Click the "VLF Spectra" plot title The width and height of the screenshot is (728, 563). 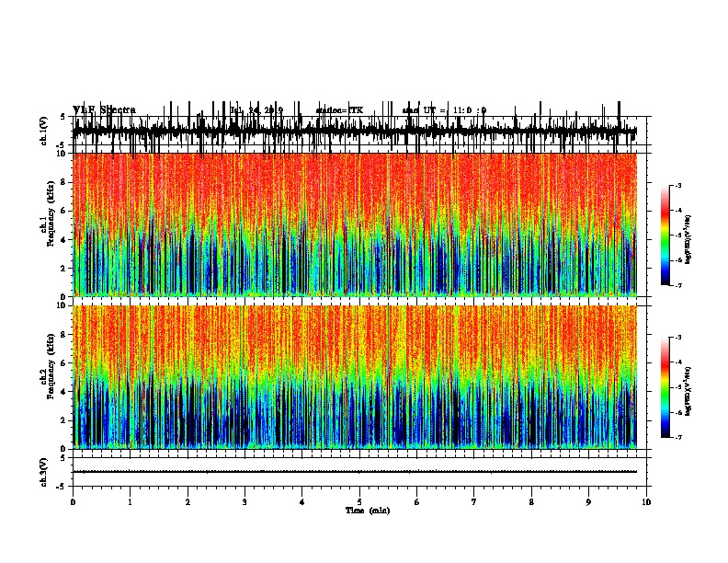click(104, 109)
